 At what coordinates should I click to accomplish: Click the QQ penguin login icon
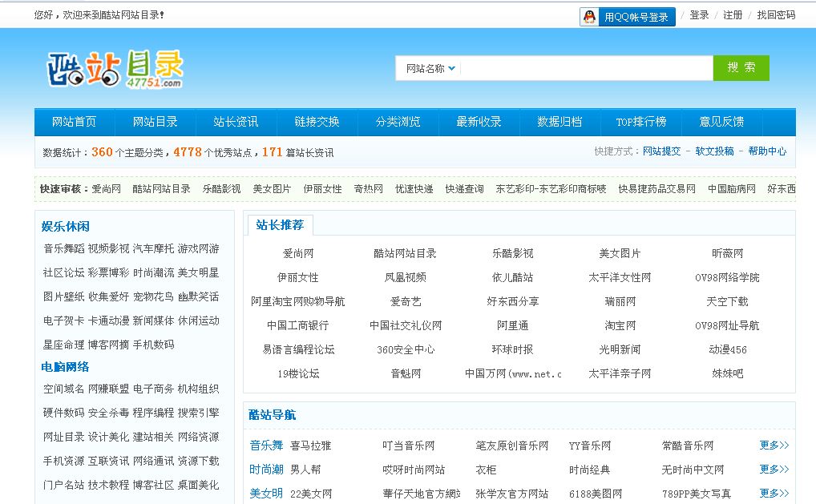tap(589, 17)
